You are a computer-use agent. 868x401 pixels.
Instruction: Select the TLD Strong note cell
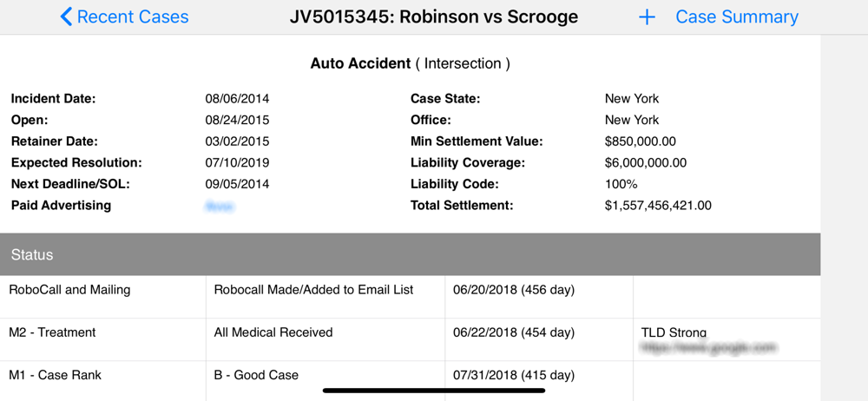point(727,339)
